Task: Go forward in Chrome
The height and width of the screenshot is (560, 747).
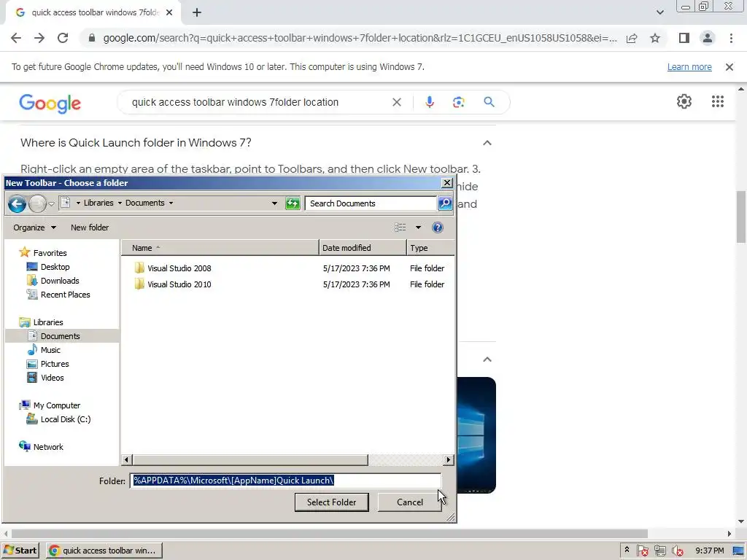Action: 39,38
